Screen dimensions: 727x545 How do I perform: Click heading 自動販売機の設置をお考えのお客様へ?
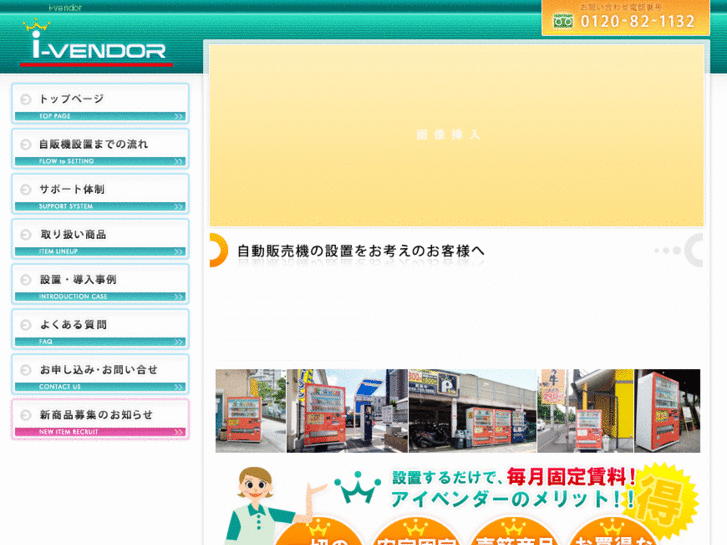point(361,251)
